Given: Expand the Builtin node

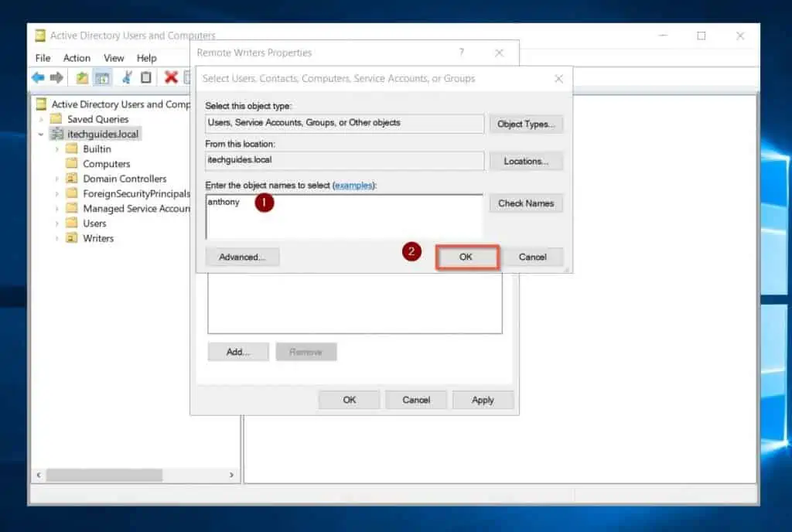Looking at the screenshot, I should click(x=57, y=149).
